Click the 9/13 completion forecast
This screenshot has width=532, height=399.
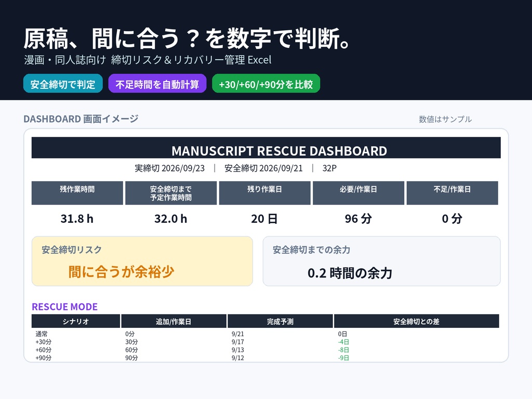click(238, 350)
